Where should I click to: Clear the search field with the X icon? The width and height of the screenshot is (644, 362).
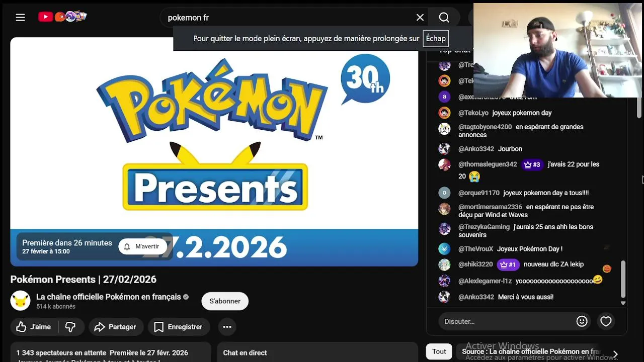[420, 18]
